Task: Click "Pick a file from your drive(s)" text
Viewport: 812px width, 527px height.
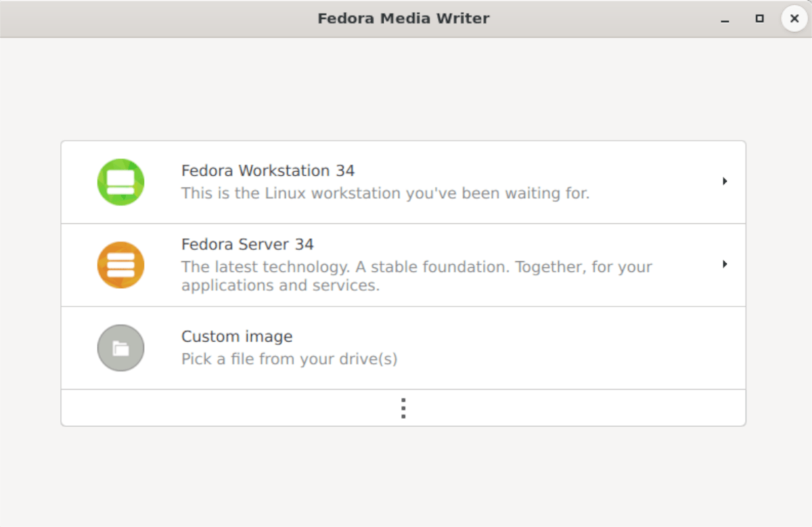Action: click(x=289, y=359)
